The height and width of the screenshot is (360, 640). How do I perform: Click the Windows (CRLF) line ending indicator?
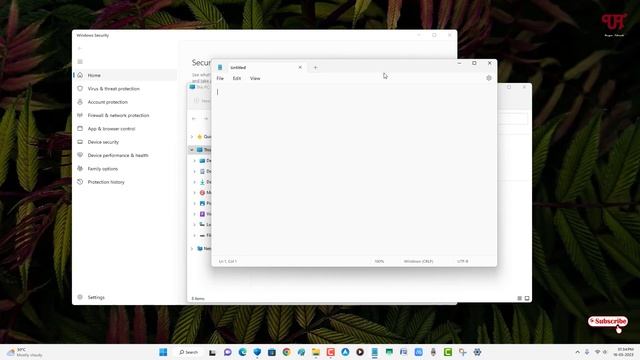[418, 261]
